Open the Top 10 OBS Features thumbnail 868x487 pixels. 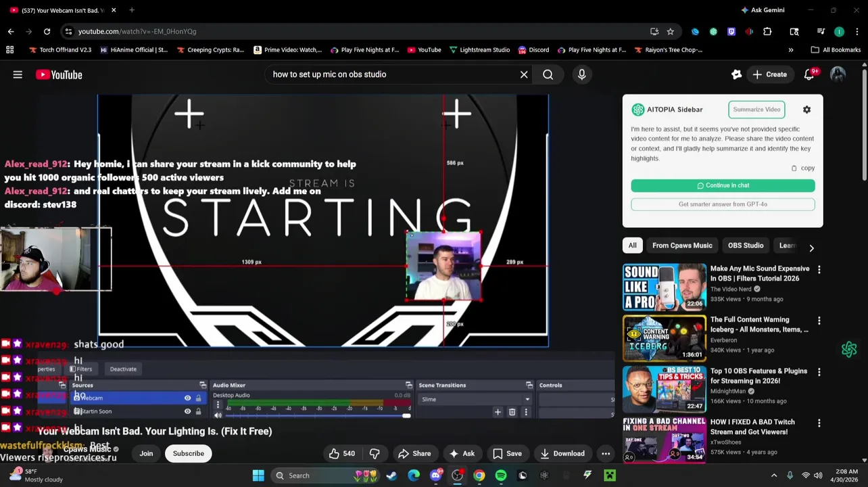click(665, 389)
